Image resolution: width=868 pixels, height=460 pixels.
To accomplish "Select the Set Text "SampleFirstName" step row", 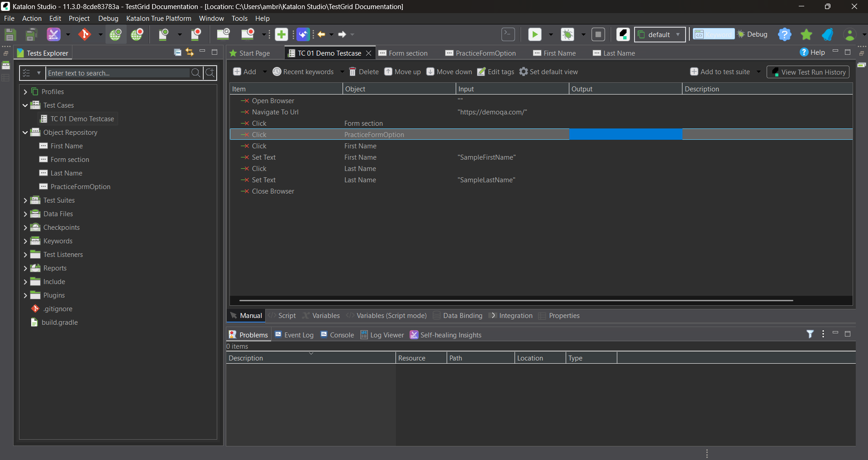I will pyautogui.click(x=541, y=157).
